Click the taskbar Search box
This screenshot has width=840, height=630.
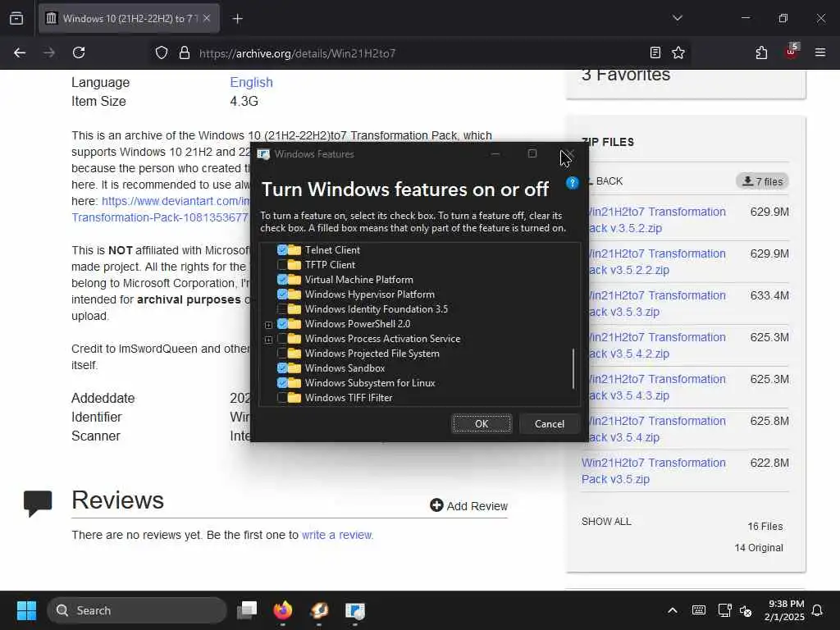(137, 610)
